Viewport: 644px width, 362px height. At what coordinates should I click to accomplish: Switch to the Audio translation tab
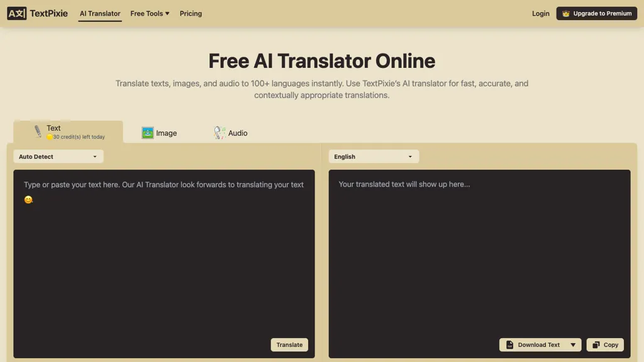pos(231,133)
